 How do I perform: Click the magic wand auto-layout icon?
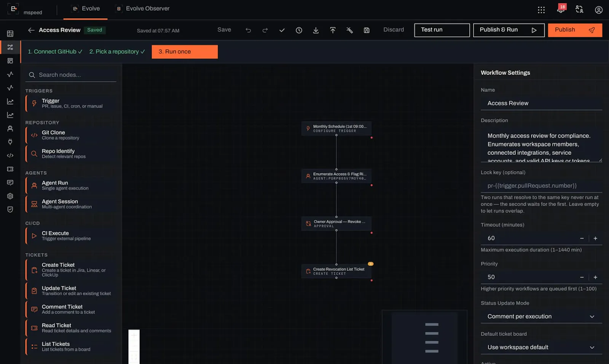349,30
